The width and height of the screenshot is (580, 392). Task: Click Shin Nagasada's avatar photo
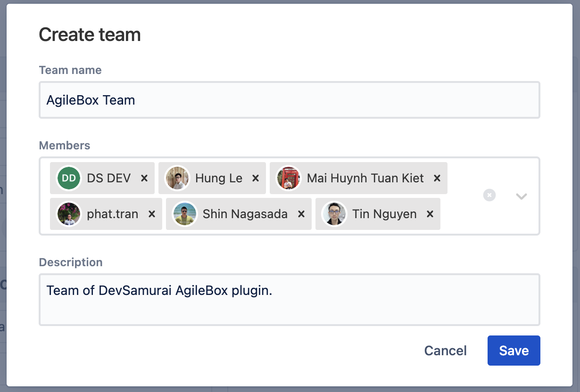coord(184,214)
